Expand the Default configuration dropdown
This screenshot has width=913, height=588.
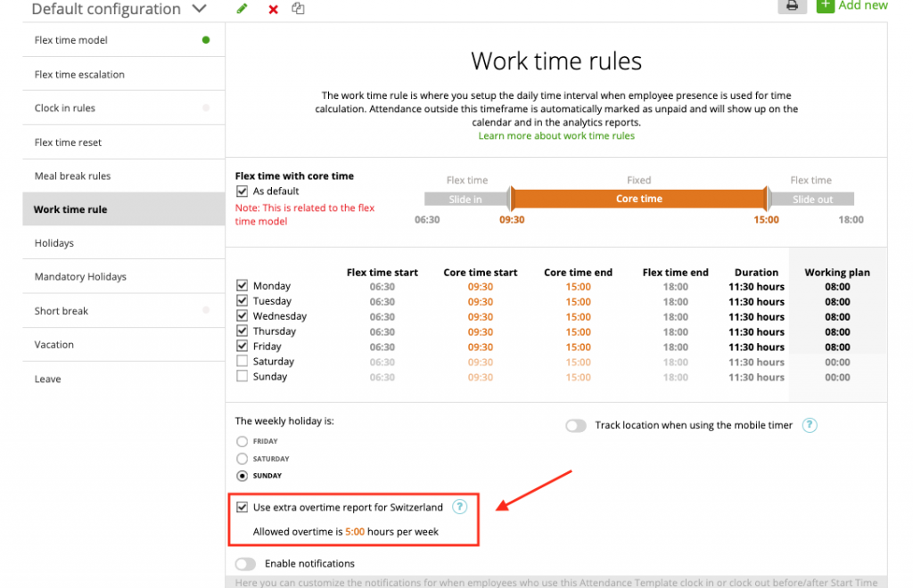click(199, 9)
